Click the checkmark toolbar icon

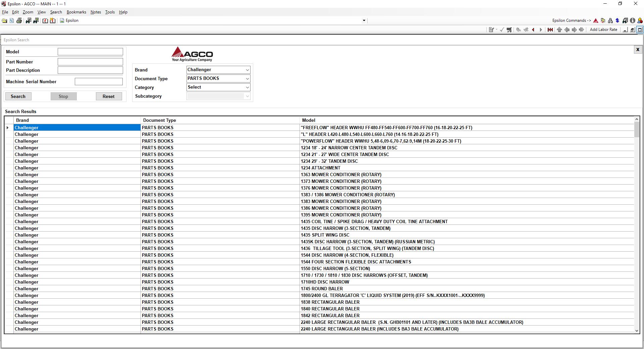(x=502, y=30)
